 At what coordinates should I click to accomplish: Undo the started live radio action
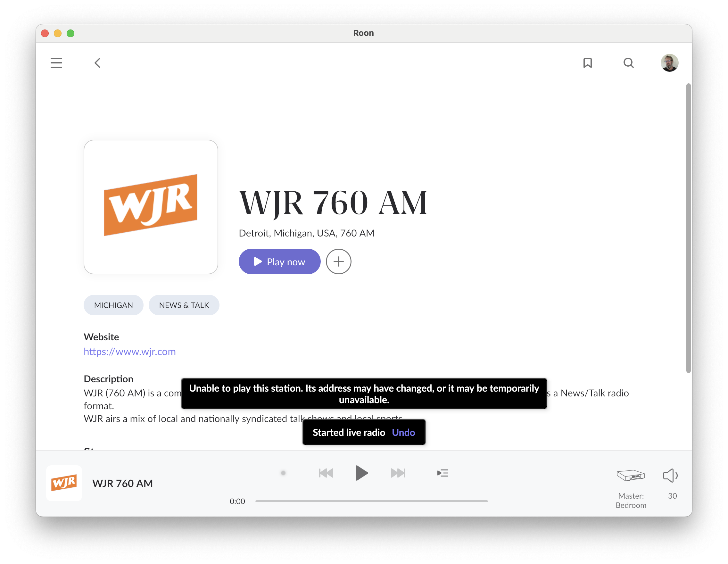403,432
